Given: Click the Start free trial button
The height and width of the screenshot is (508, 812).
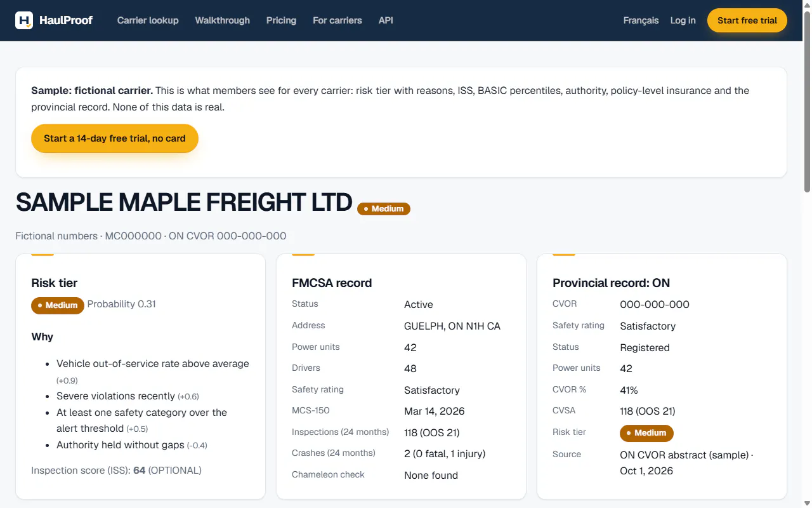Looking at the screenshot, I should (747, 20).
